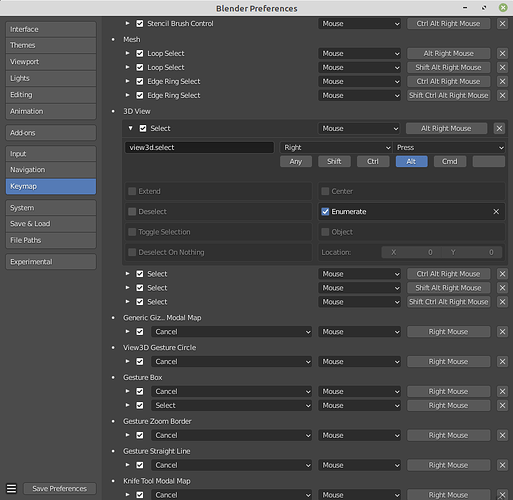Uncheck the Enumerate option
The image size is (513, 500).
325,212
